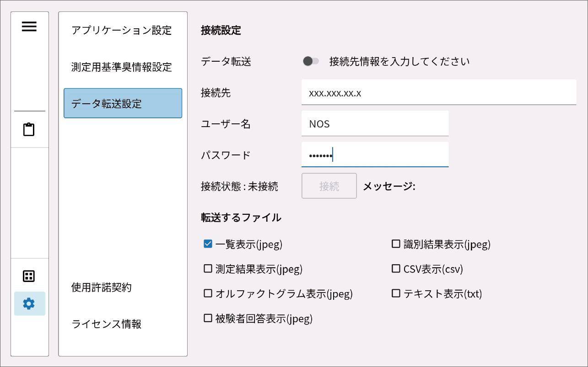
Task: Open the hamburger menu icon
Action: point(29,27)
